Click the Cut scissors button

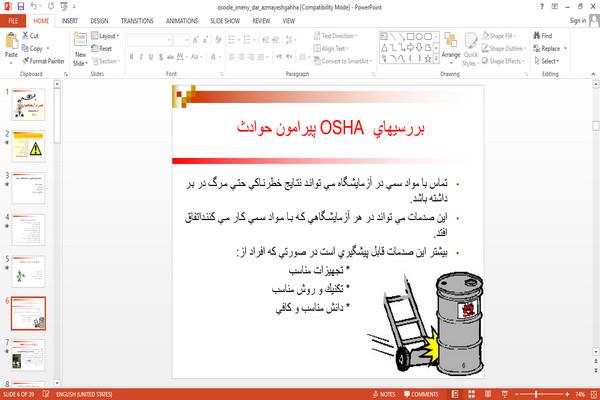click(x=30, y=36)
